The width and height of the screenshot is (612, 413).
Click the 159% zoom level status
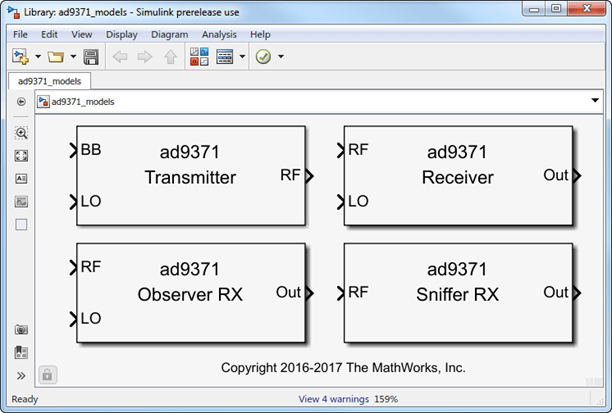tap(386, 399)
